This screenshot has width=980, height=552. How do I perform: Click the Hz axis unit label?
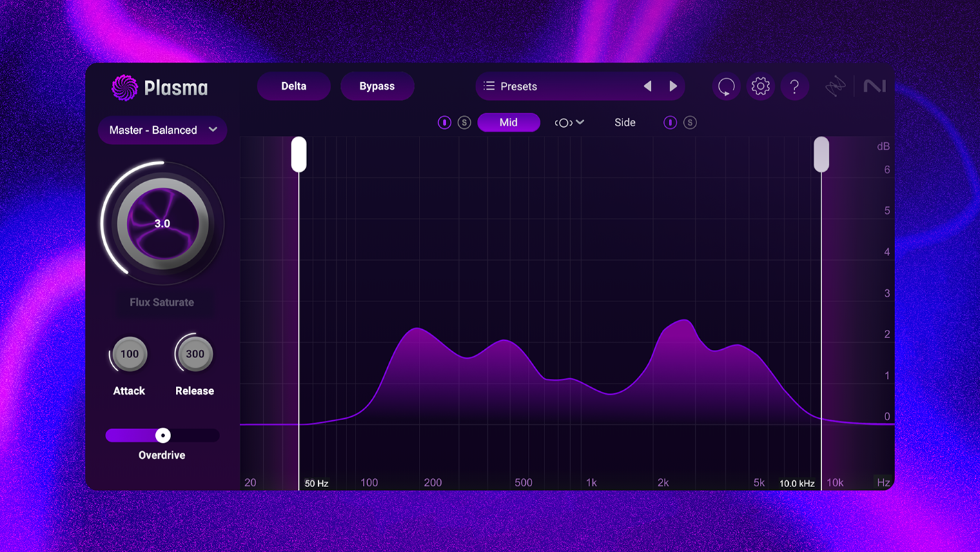883,483
